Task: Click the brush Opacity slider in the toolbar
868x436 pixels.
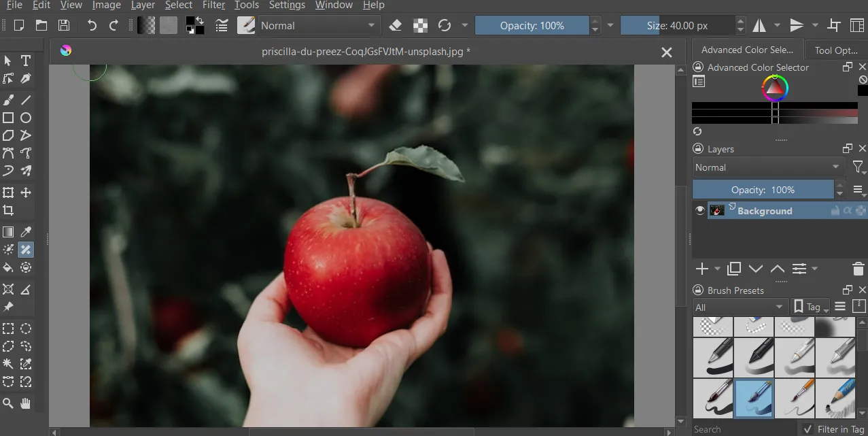Action: (532, 26)
